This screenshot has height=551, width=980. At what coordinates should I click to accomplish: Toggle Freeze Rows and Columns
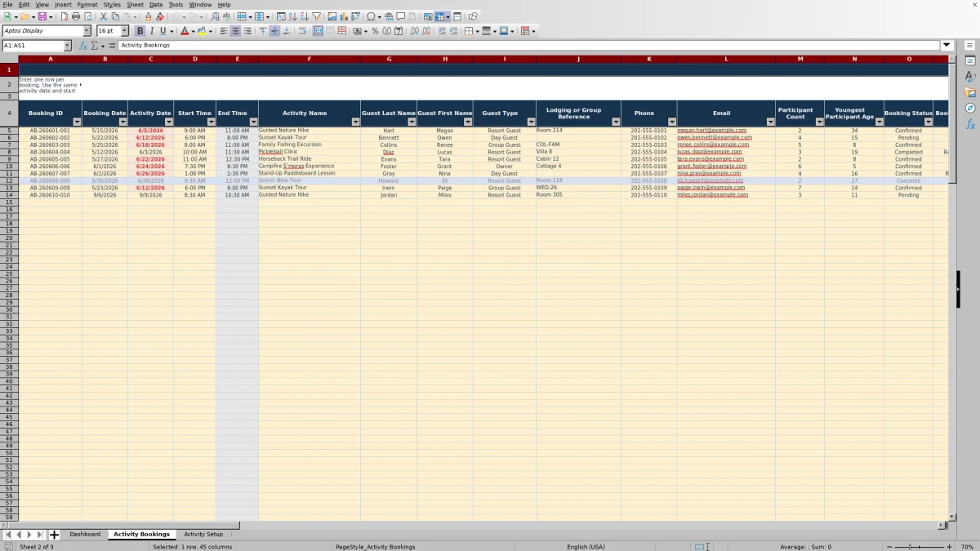439,16
